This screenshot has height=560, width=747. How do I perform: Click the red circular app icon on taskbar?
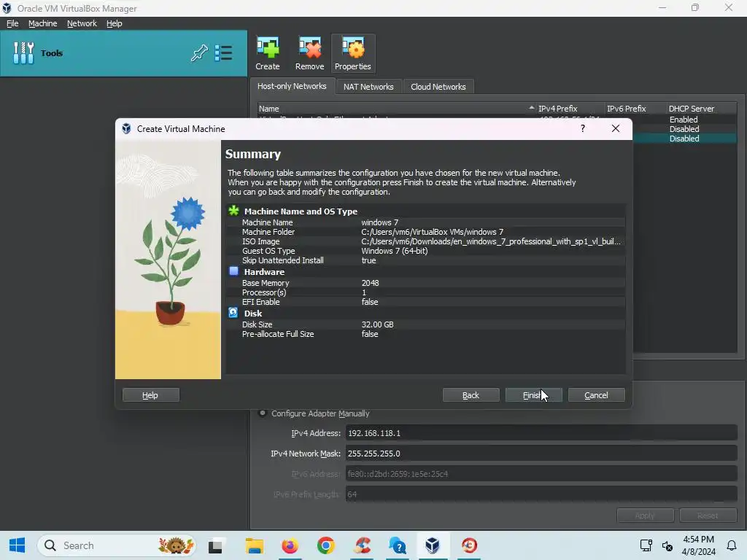click(469, 545)
